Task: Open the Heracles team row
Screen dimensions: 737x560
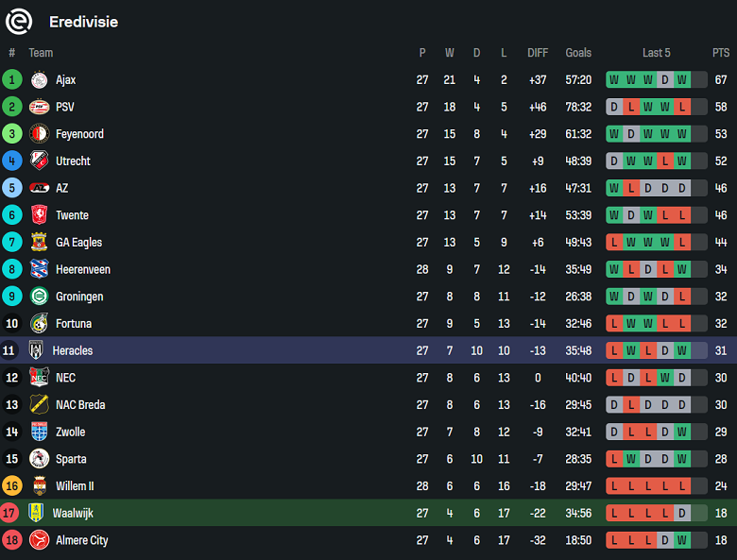Action: pos(73,350)
